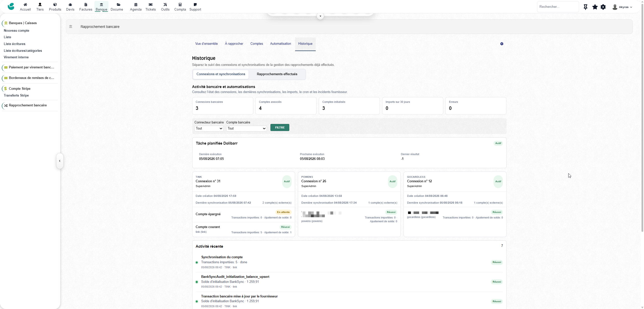This screenshot has height=309, width=644.
Task: Click 'Tâche planifiée Dolibarr' Actif badge
Action: point(498,143)
